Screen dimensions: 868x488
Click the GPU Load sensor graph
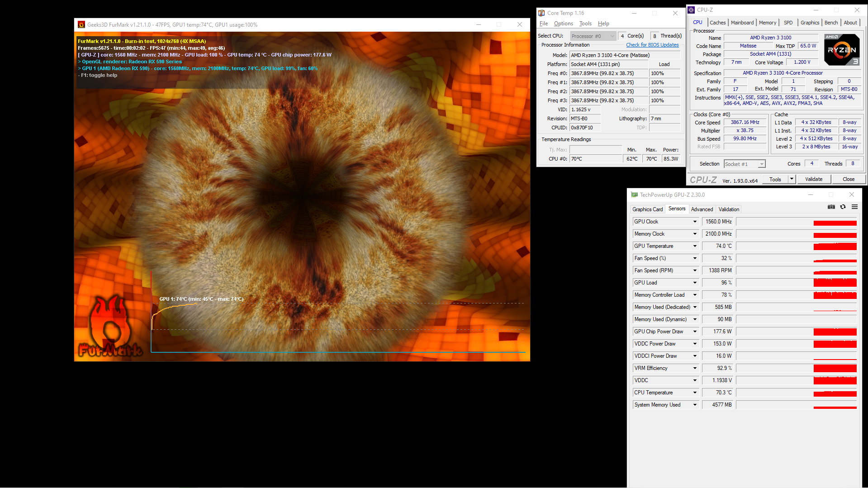(x=796, y=283)
